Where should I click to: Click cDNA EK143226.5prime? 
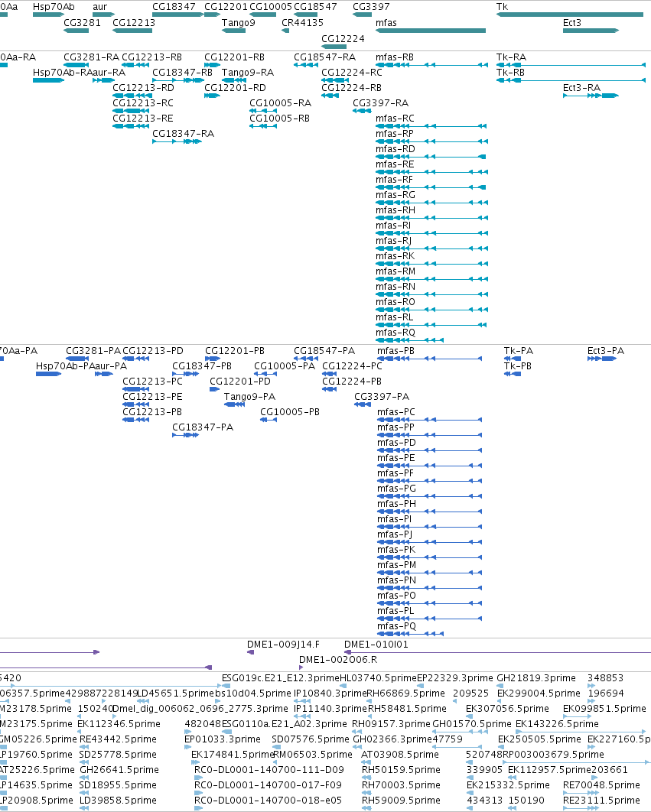point(557,724)
